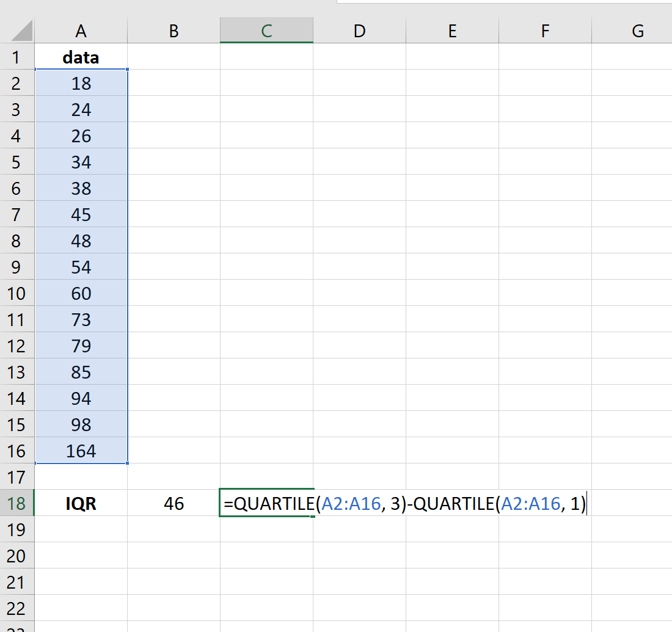Select row header 22
This screenshot has height=632, width=672.
(16, 608)
